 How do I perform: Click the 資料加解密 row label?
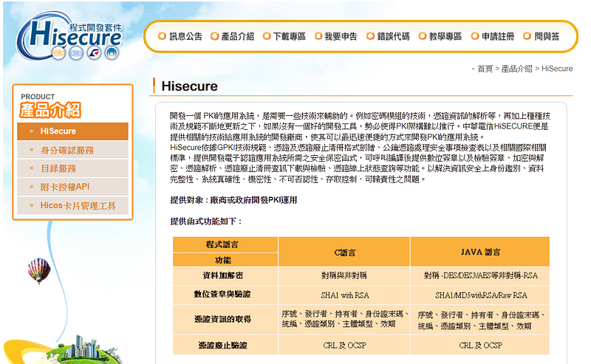click(x=225, y=276)
